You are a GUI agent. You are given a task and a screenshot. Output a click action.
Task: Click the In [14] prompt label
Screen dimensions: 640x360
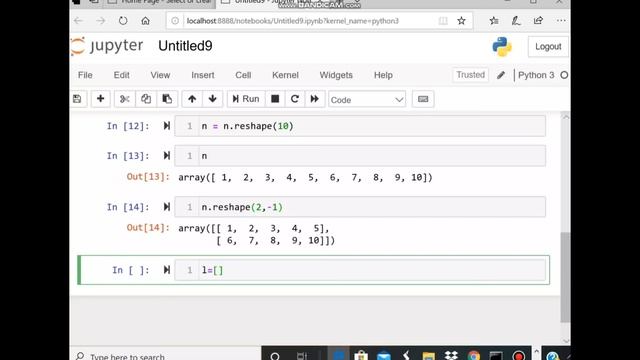click(x=128, y=207)
